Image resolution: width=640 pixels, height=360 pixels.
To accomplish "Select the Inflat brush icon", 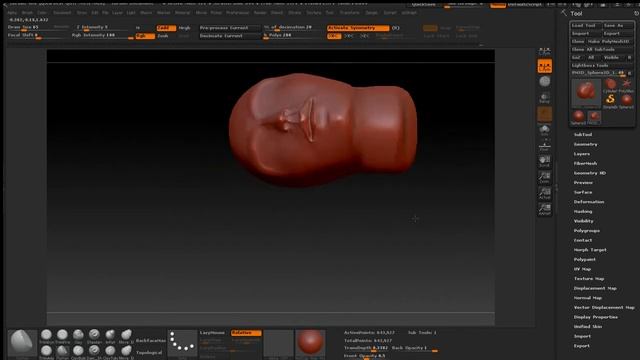I will (x=110, y=335).
